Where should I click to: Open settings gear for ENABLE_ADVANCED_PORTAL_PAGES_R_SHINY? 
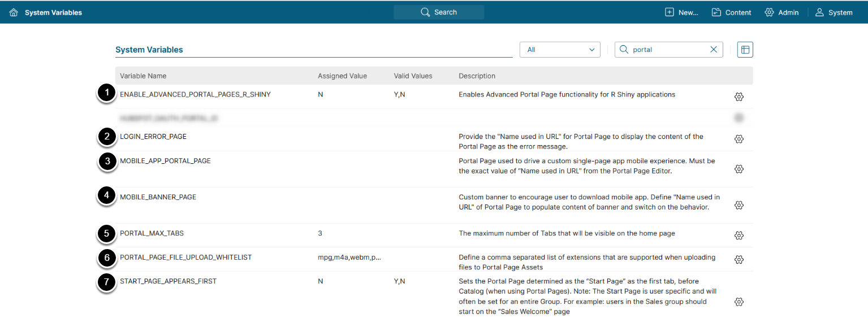pyautogui.click(x=739, y=97)
